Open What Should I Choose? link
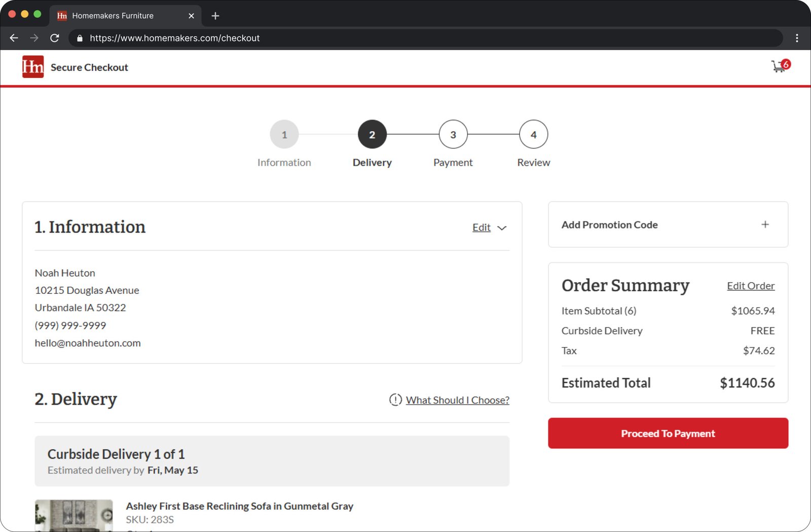The width and height of the screenshot is (811, 532). click(x=457, y=400)
